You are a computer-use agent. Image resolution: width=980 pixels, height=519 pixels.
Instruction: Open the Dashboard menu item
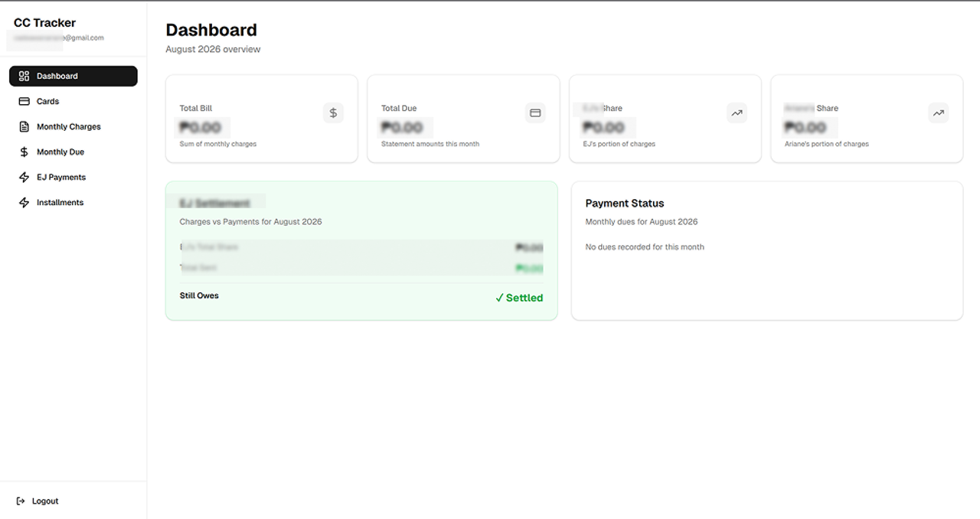click(73, 76)
